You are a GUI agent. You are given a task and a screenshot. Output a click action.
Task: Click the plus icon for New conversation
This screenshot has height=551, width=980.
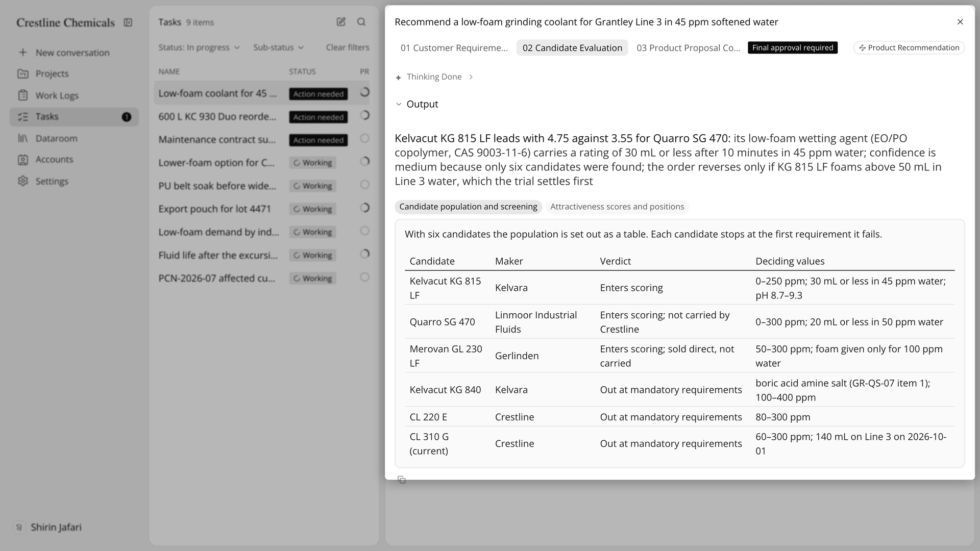click(23, 53)
